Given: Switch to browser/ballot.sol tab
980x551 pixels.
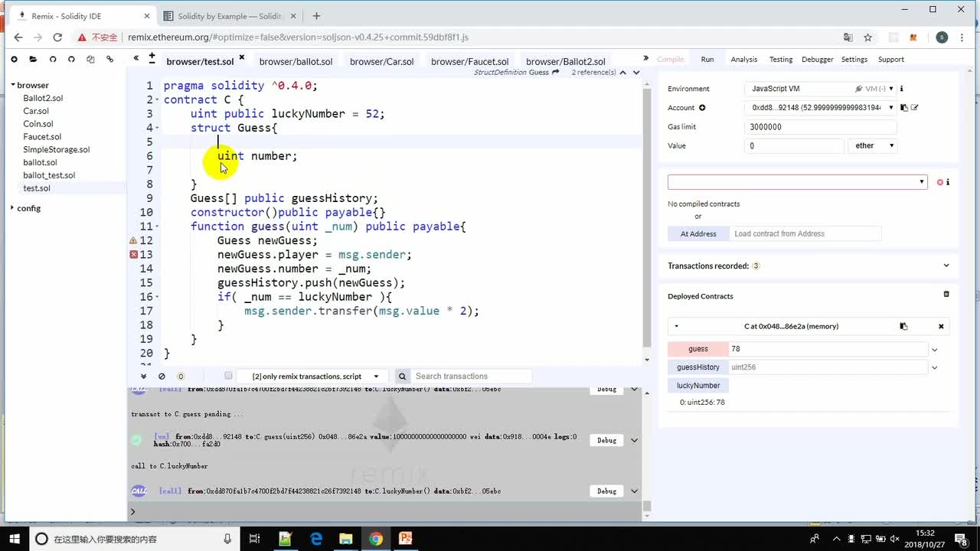Looking at the screenshot, I should (296, 61).
